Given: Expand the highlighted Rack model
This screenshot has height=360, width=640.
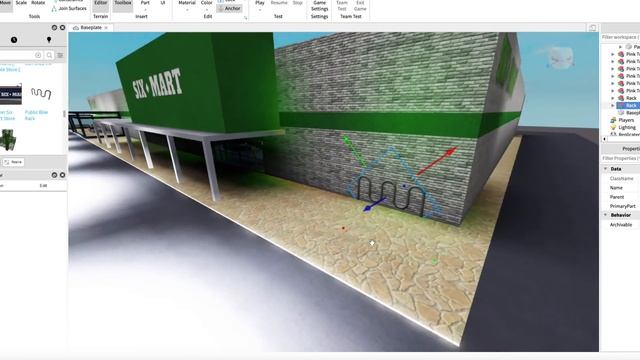Looking at the screenshot, I should pos(613,105).
